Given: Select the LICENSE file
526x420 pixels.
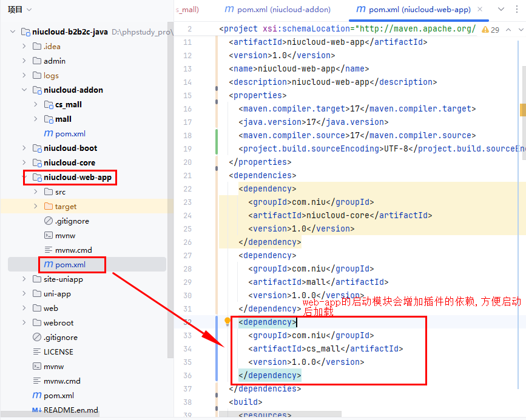Looking at the screenshot, I should tap(58, 352).
